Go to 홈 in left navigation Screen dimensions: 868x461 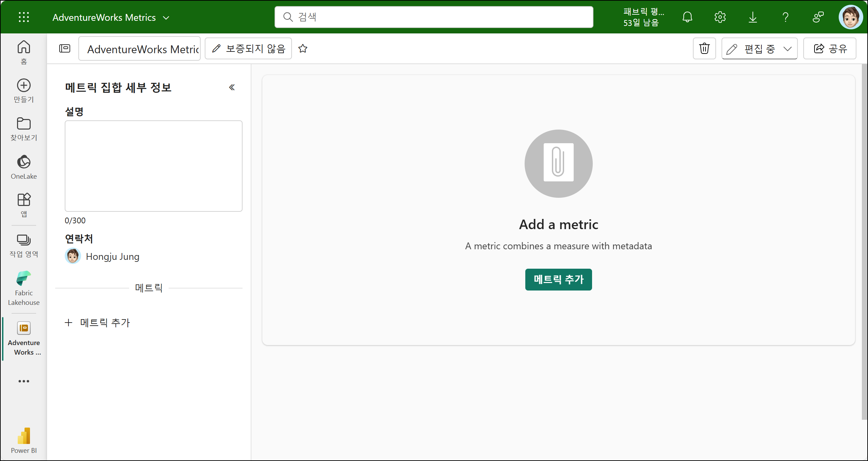pyautogui.click(x=24, y=52)
